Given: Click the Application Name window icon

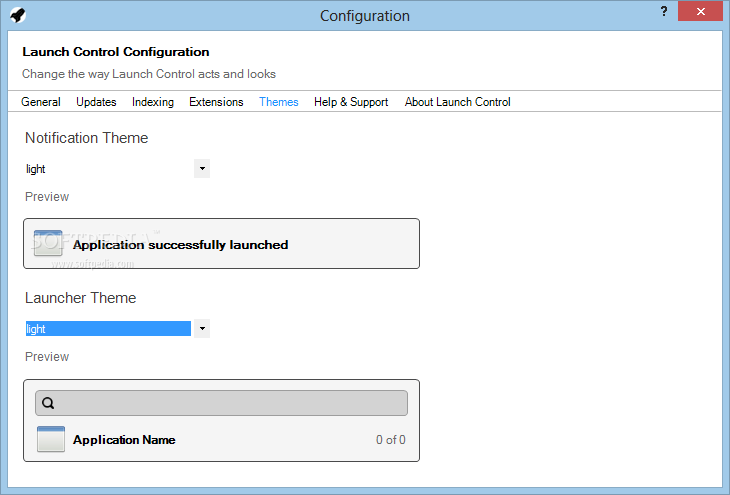Looking at the screenshot, I should click(51, 439).
